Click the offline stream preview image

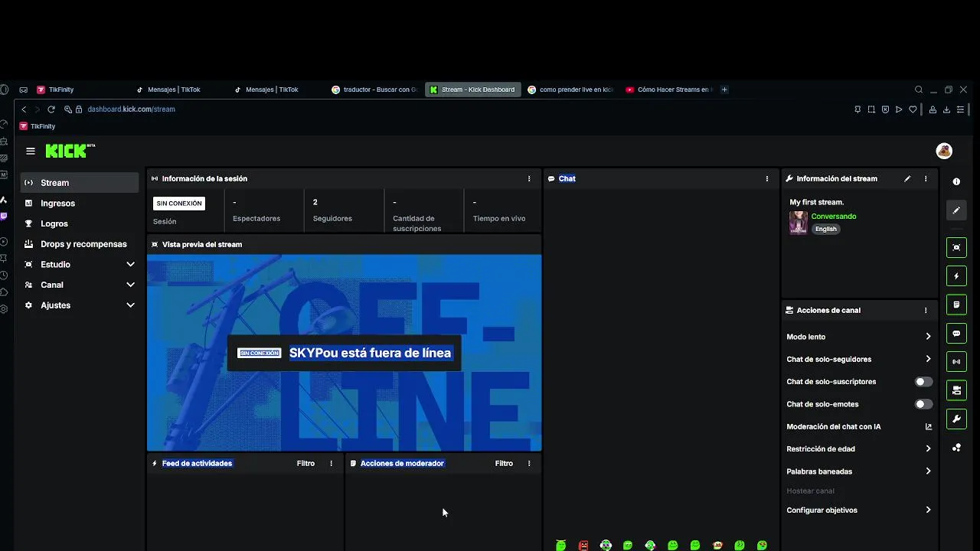[344, 353]
